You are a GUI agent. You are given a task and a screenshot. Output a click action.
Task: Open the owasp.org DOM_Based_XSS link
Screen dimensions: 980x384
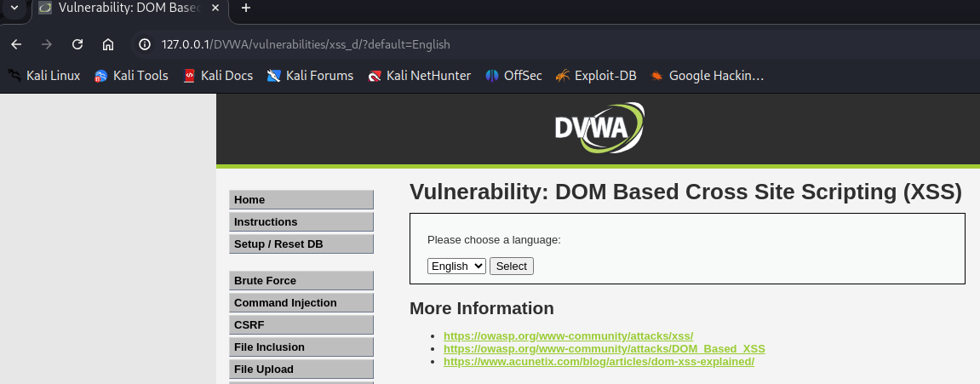pyautogui.click(x=605, y=349)
